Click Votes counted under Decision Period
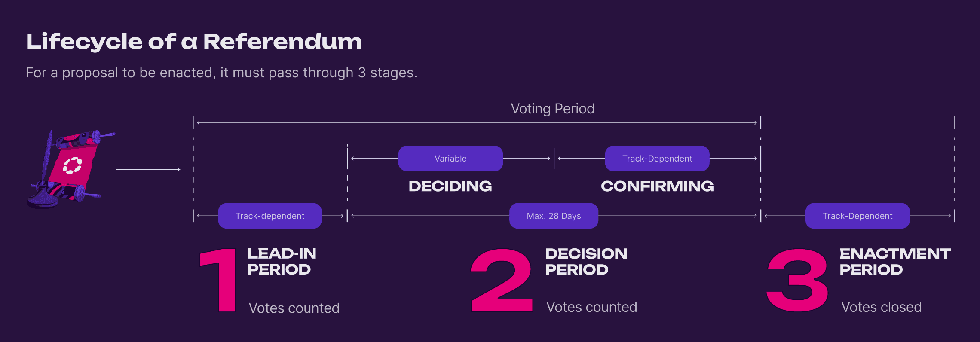The width and height of the screenshot is (980, 342). 591,307
